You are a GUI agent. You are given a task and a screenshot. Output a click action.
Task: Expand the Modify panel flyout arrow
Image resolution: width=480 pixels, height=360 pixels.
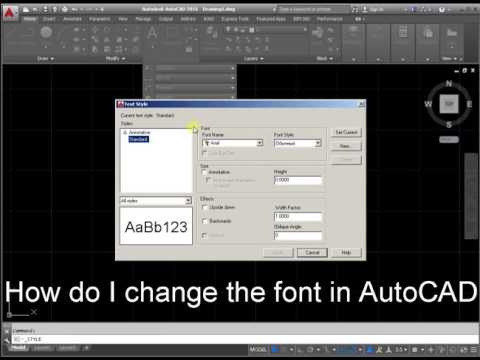[123, 59]
